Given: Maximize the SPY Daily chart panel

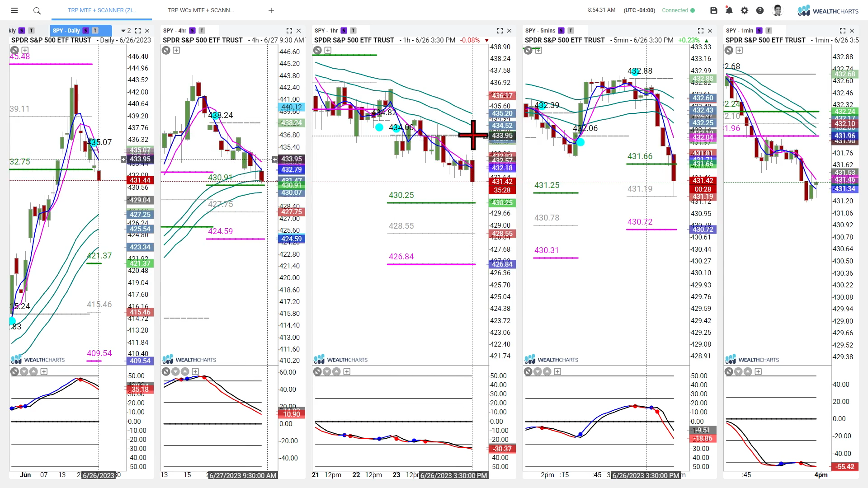Looking at the screenshot, I should point(138,31).
